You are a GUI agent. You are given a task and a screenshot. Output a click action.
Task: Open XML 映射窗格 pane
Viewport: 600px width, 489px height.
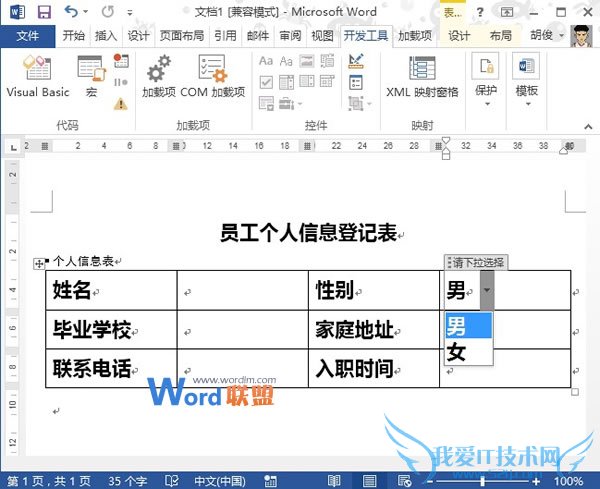[422, 76]
